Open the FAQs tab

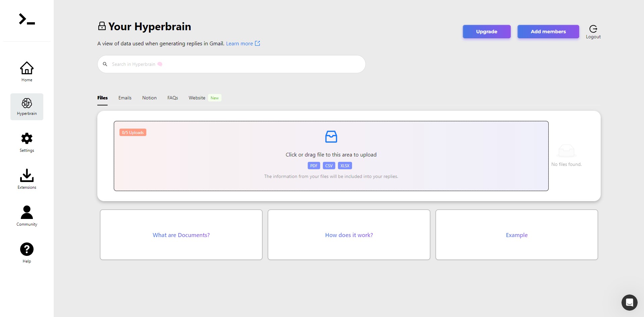pyautogui.click(x=172, y=98)
